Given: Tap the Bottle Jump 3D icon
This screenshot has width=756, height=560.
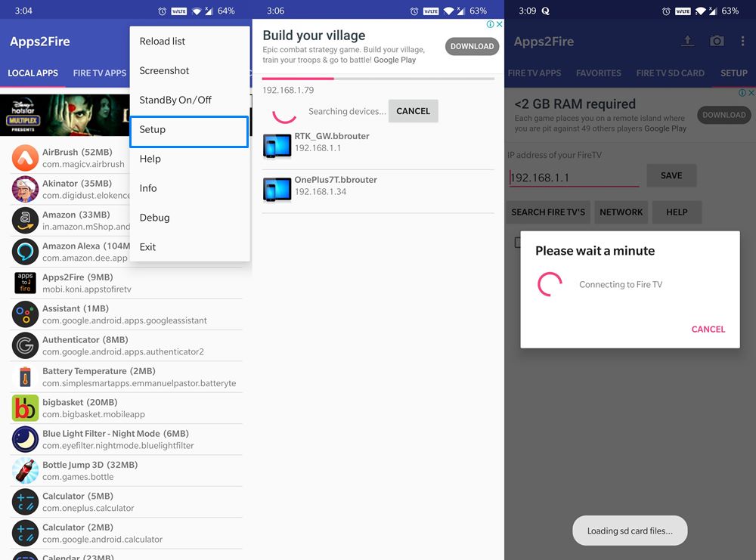Looking at the screenshot, I should point(25,471).
